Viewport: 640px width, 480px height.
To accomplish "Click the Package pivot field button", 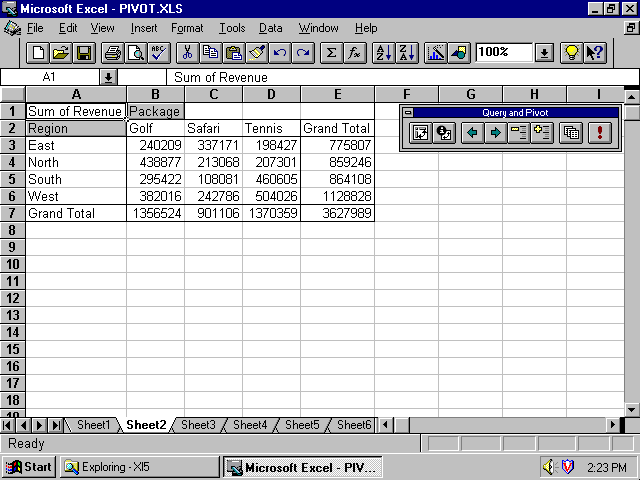I will pyautogui.click(x=156, y=111).
